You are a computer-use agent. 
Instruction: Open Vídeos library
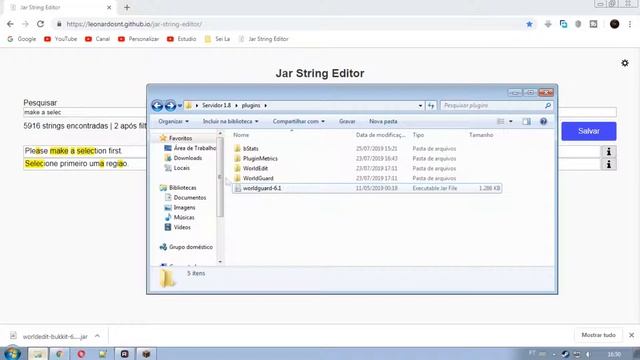point(182,227)
